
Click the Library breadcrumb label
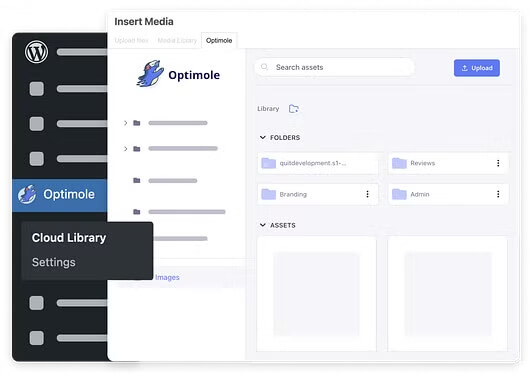click(x=268, y=109)
